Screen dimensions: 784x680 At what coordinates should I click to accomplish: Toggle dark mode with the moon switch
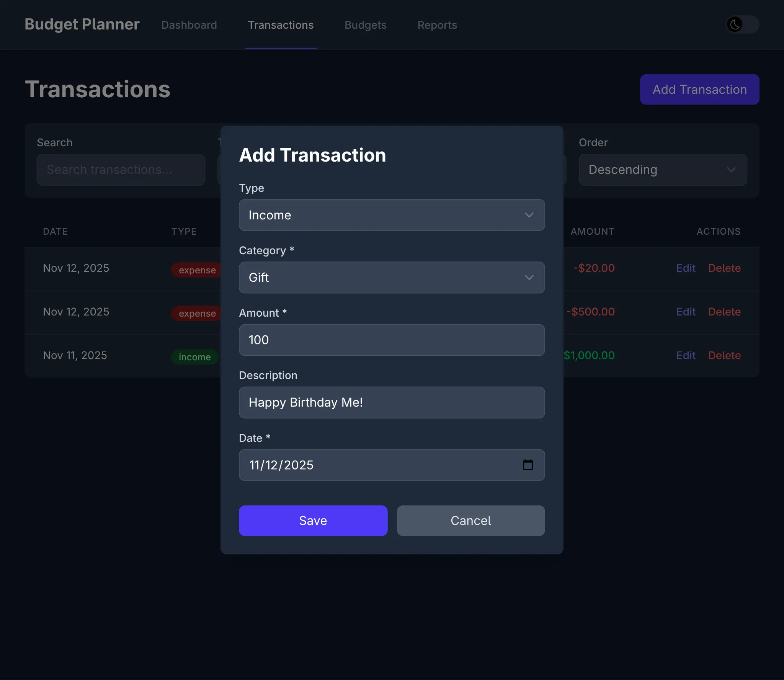742,25
